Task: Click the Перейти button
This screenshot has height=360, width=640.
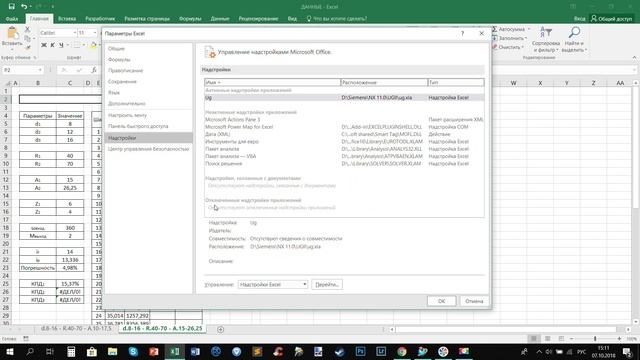Action: coord(327,284)
